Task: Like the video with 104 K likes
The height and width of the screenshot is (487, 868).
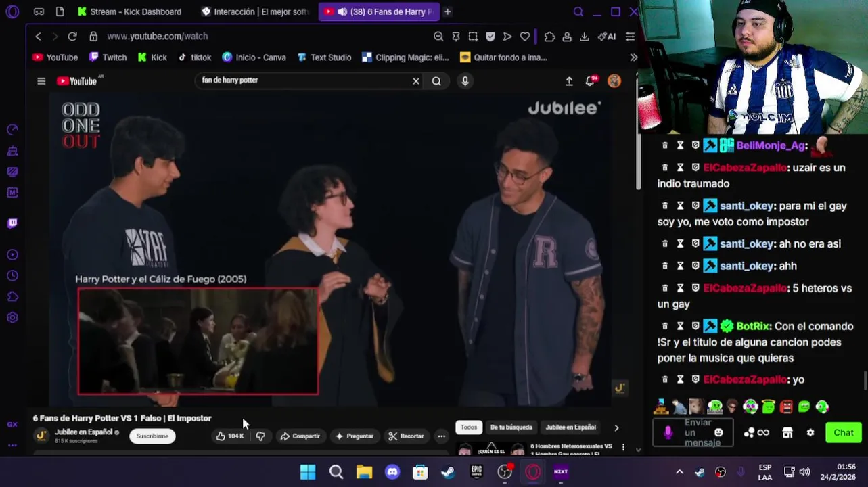Action: click(230, 436)
